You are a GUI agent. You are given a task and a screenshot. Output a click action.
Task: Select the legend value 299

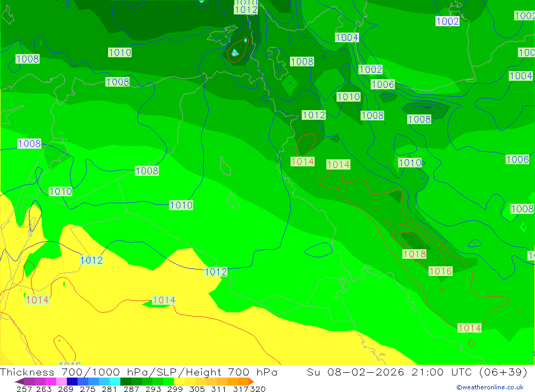pyautogui.click(x=175, y=389)
